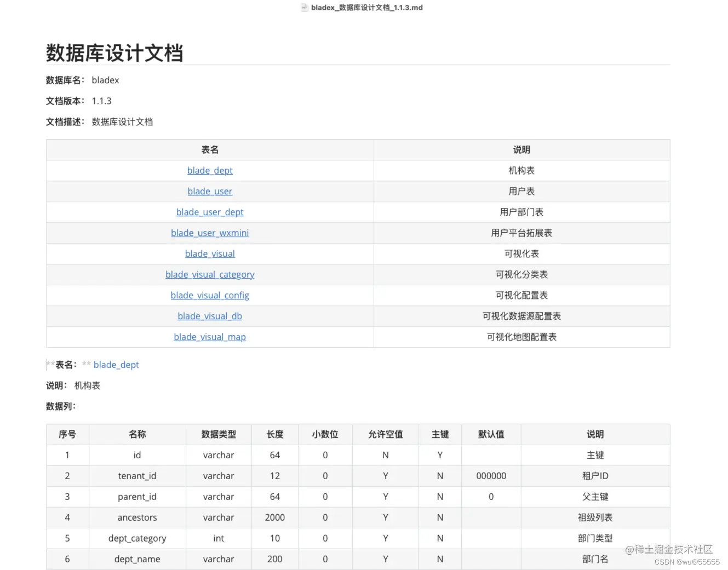Click the 文档描述 label
The width and height of the screenshot is (728, 570).
(65, 122)
